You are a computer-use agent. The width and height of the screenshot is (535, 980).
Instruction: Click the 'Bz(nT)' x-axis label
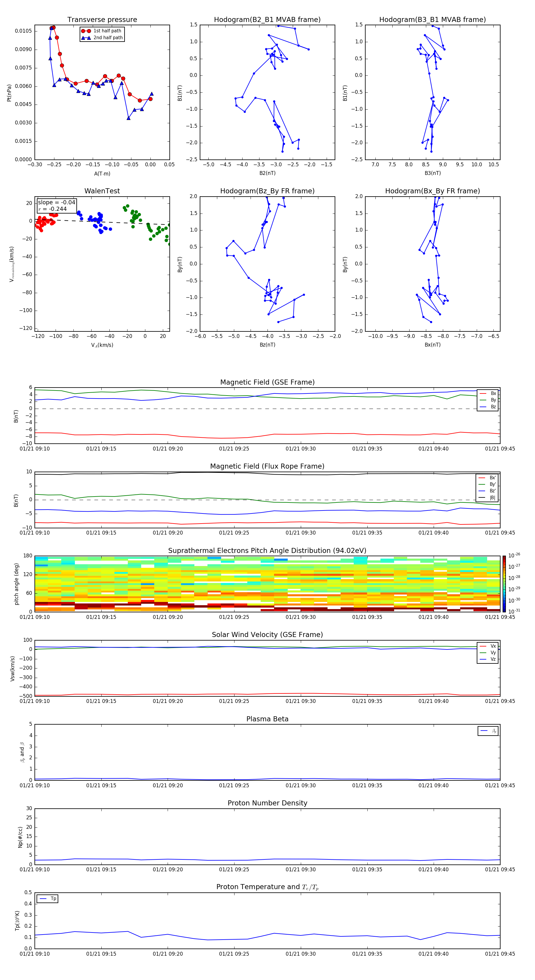pos(267,345)
